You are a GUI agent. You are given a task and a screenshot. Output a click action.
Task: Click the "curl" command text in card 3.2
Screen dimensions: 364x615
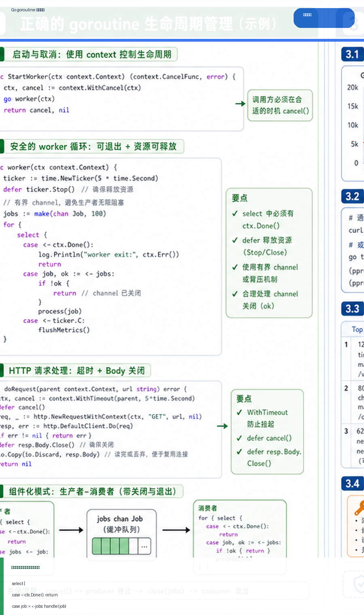(356, 230)
